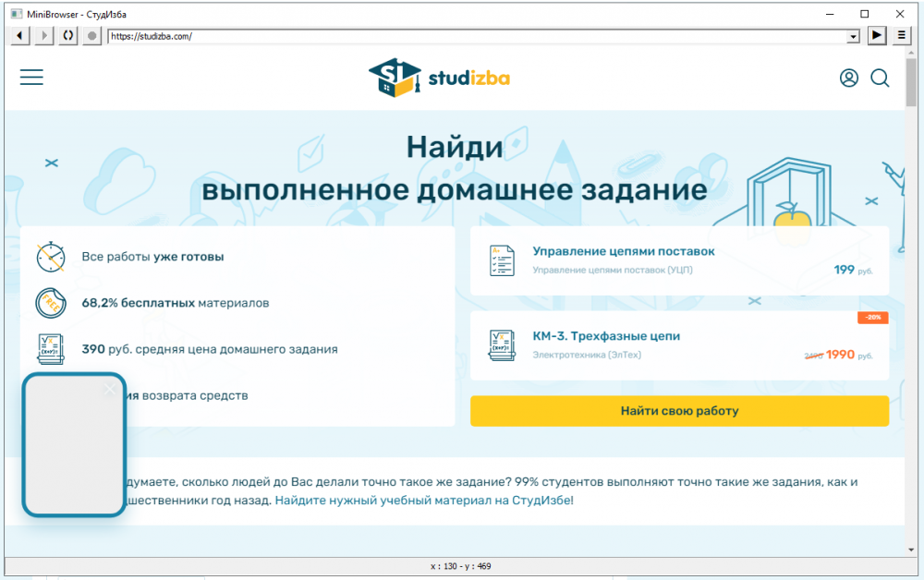This screenshot has width=924, height=580.
Task: Click the MiniBrowser title bar app icon
Action: point(17,14)
